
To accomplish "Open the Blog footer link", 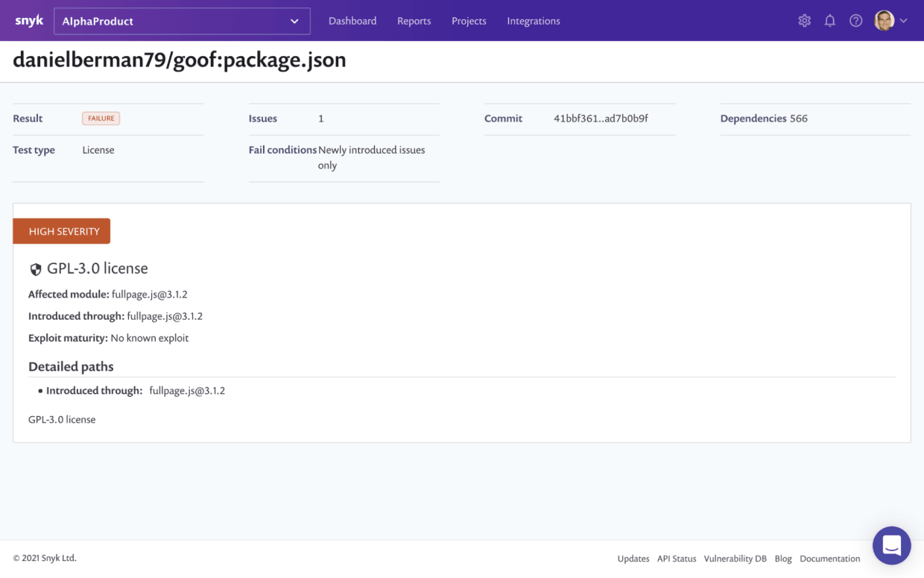I will 783,559.
